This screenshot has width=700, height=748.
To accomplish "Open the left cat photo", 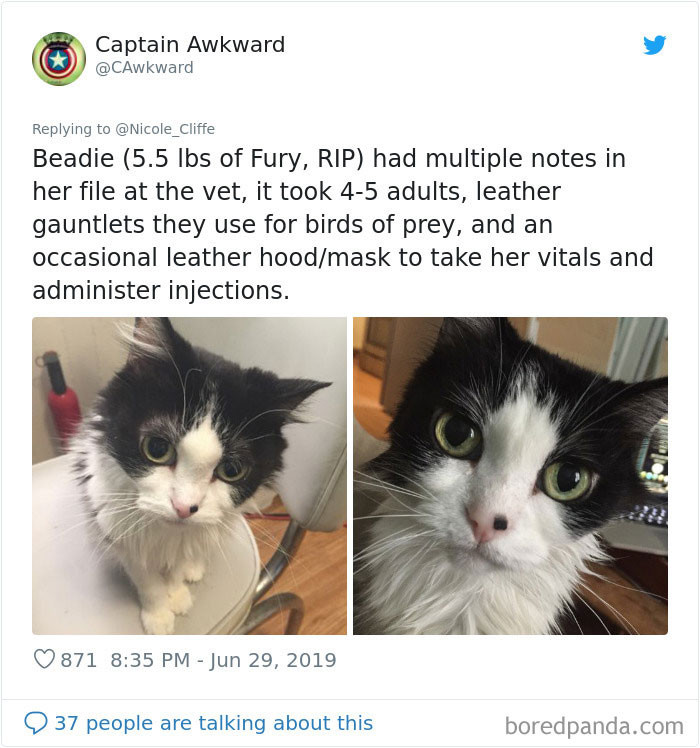I will point(189,476).
